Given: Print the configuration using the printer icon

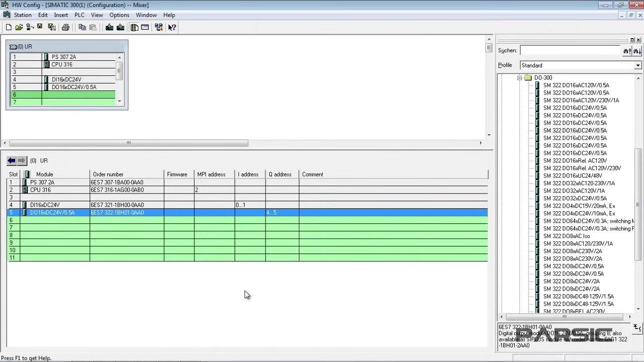Looking at the screenshot, I should pos(65,27).
